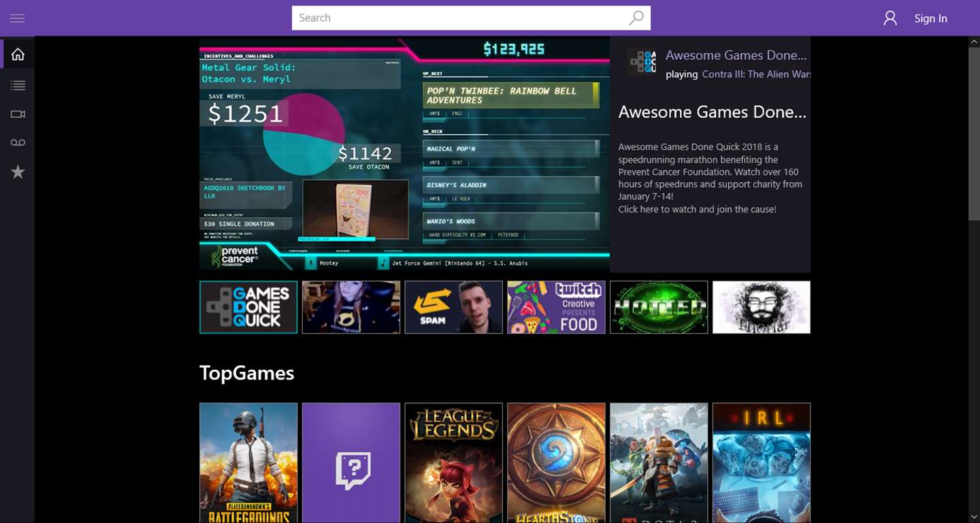Image resolution: width=980 pixels, height=523 pixels.
Task: Select the Twitch Creative Food thumbnail
Action: tap(556, 307)
